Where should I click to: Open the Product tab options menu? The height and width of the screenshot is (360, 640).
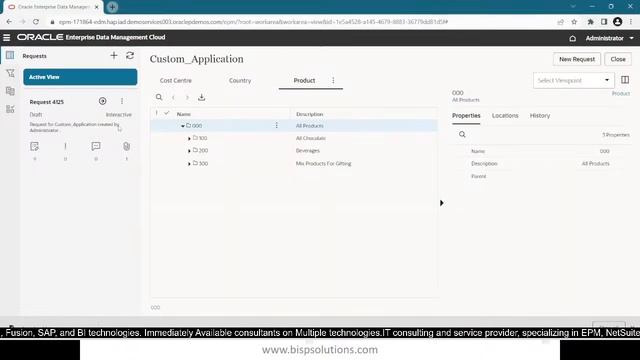coord(333,80)
